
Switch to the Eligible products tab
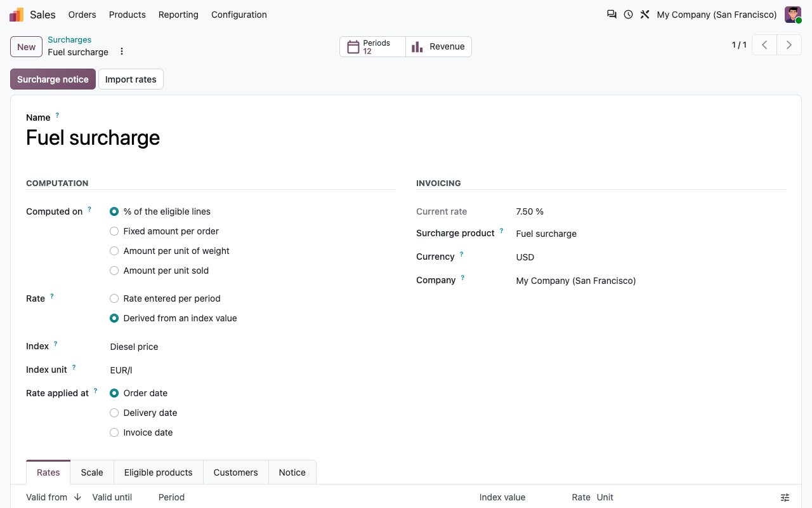pyautogui.click(x=159, y=472)
